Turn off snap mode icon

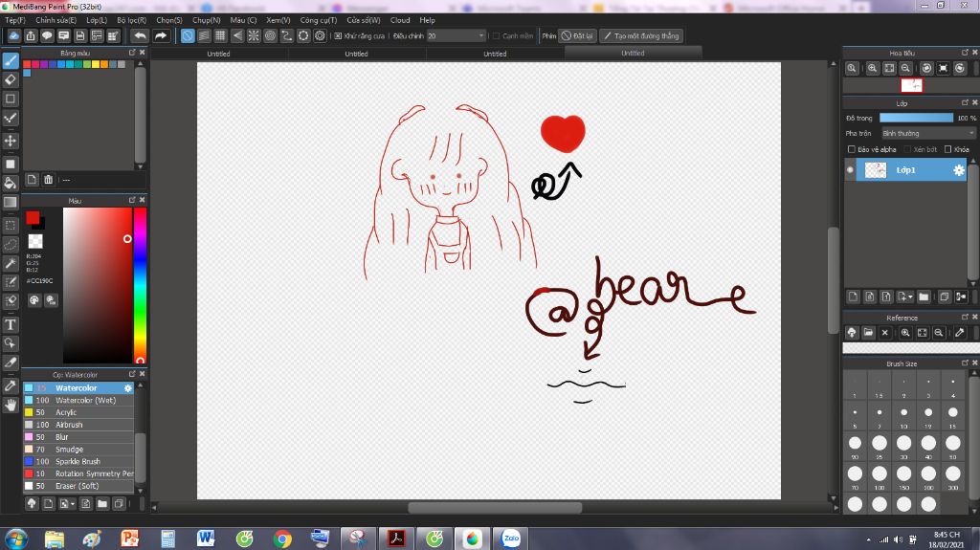[188, 35]
